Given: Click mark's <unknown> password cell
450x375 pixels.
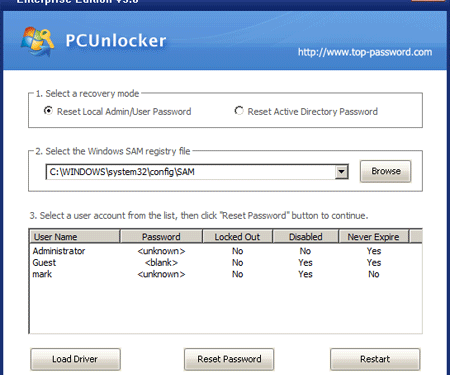Looking at the screenshot, I should click(x=161, y=274).
